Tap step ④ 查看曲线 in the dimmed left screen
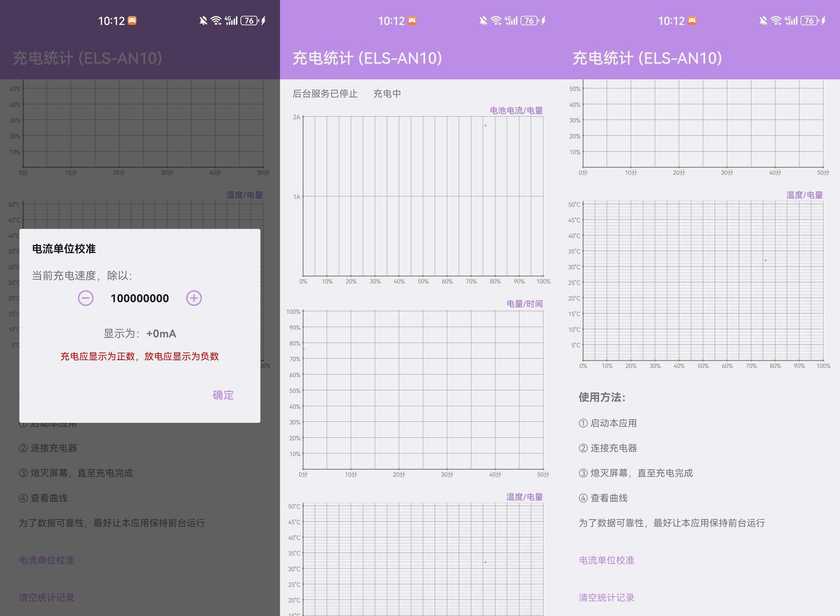This screenshot has height=616, width=840. click(43, 498)
